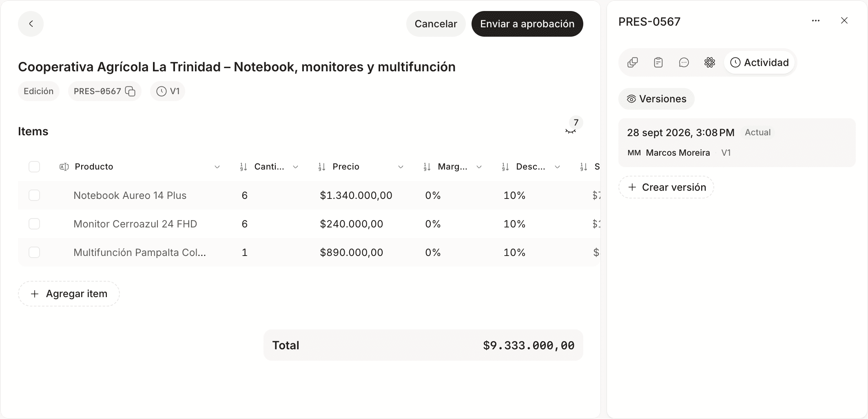
Task: Expand the Producto column dropdown
Action: pos(217,167)
